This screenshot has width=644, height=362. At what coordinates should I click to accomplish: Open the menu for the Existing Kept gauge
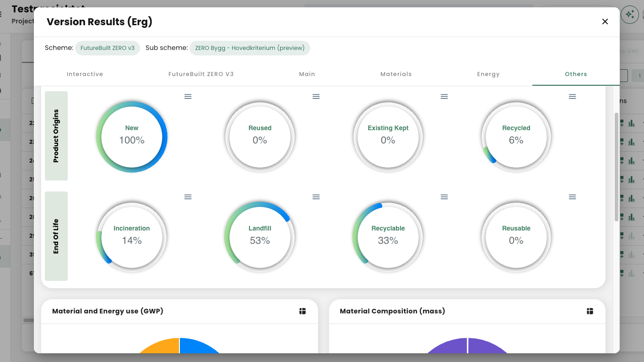tap(444, 96)
